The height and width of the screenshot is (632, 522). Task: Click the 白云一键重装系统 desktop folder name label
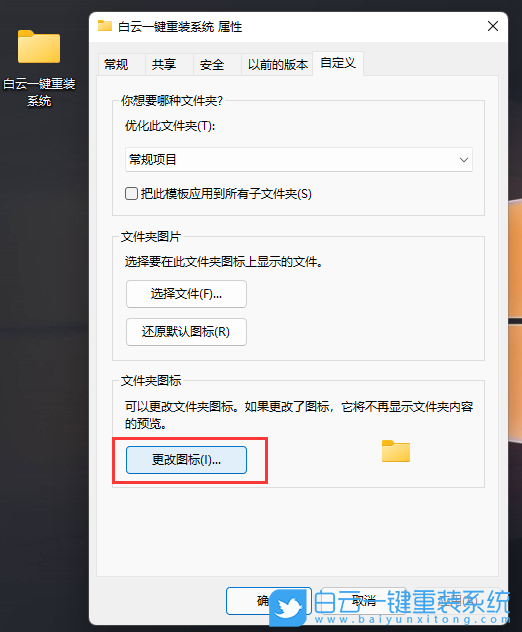pyautogui.click(x=39, y=92)
